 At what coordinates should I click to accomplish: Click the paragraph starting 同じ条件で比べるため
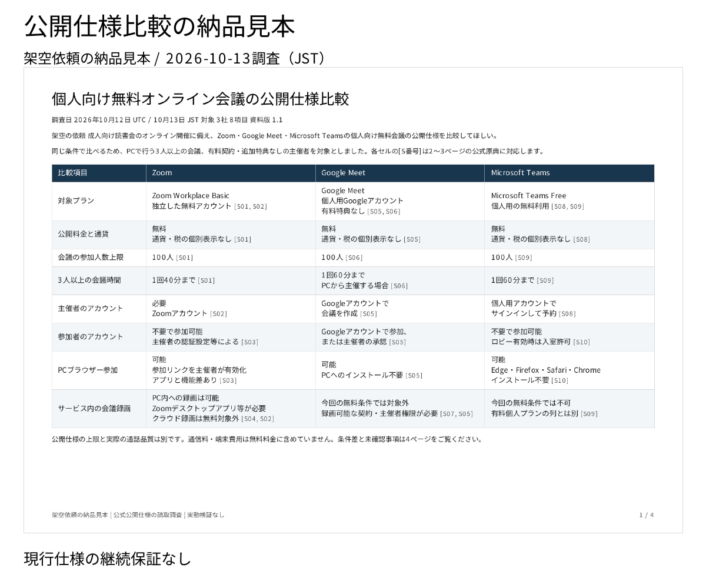tap(298, 151)
